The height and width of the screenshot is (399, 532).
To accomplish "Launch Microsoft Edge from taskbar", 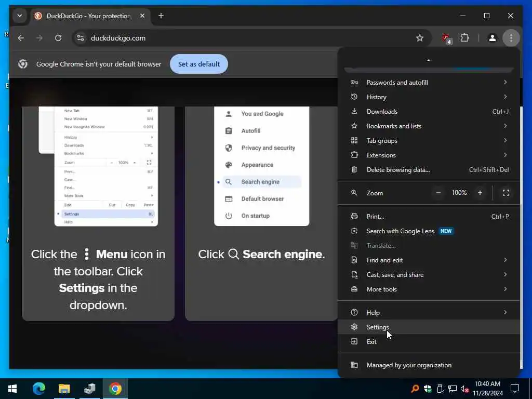I will click(x=38, y=389).
